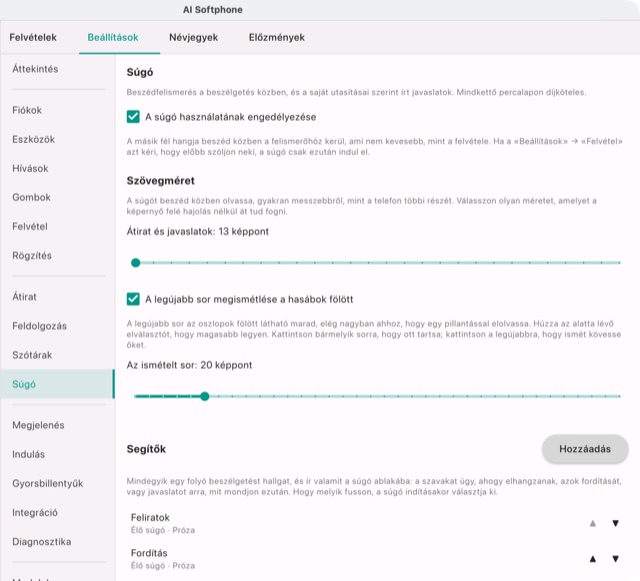This screenshot has height=581, width=640.
Task: Go to the Előzmények tab
Action: (x=277, y=37)
